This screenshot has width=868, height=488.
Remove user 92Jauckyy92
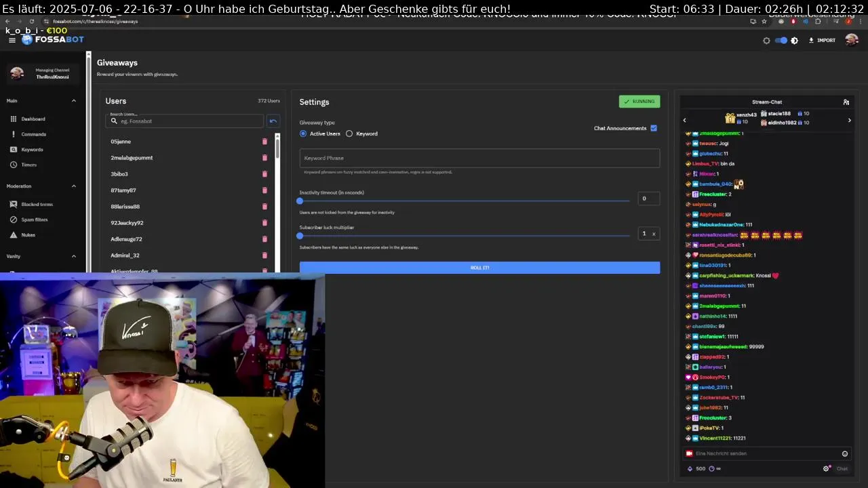[264, 223]
